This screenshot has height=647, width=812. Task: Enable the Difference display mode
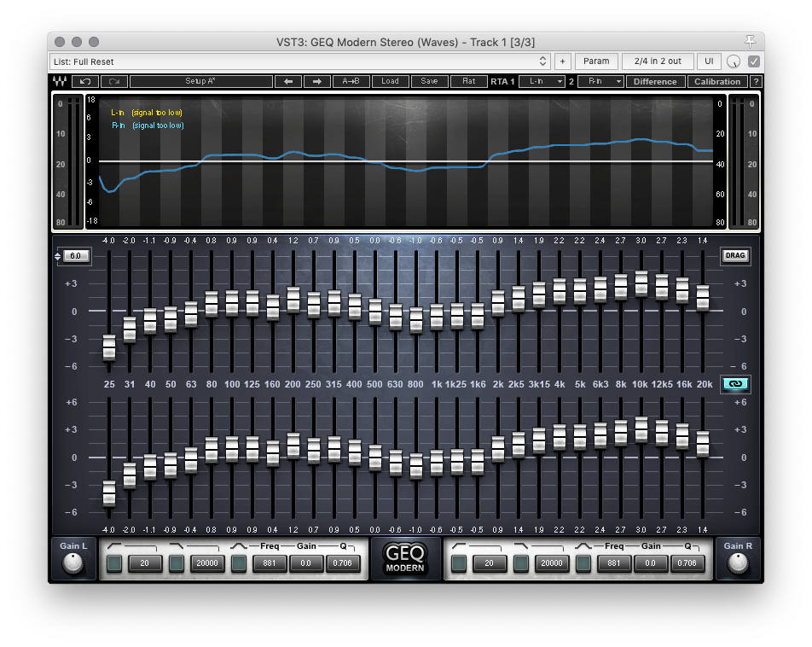[655, 81]
